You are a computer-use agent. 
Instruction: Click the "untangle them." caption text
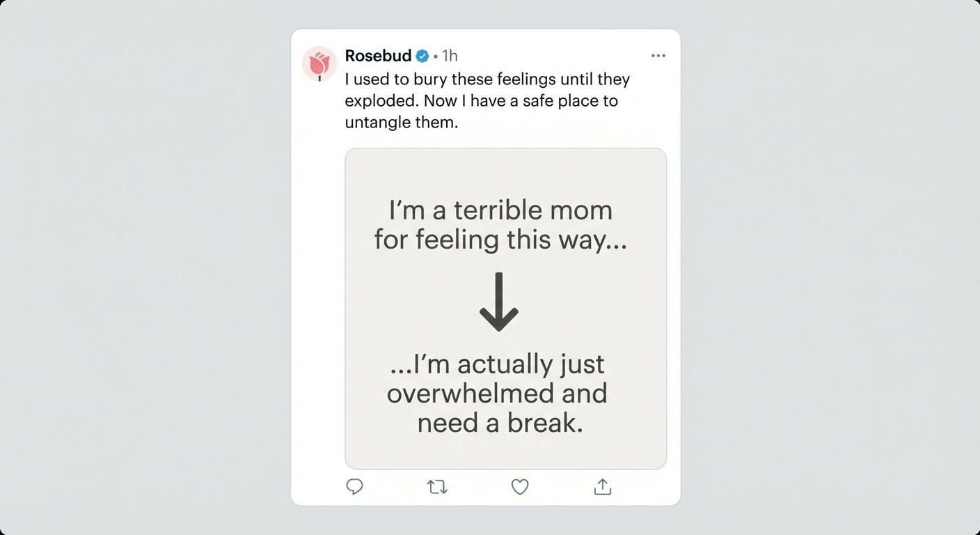402,122
